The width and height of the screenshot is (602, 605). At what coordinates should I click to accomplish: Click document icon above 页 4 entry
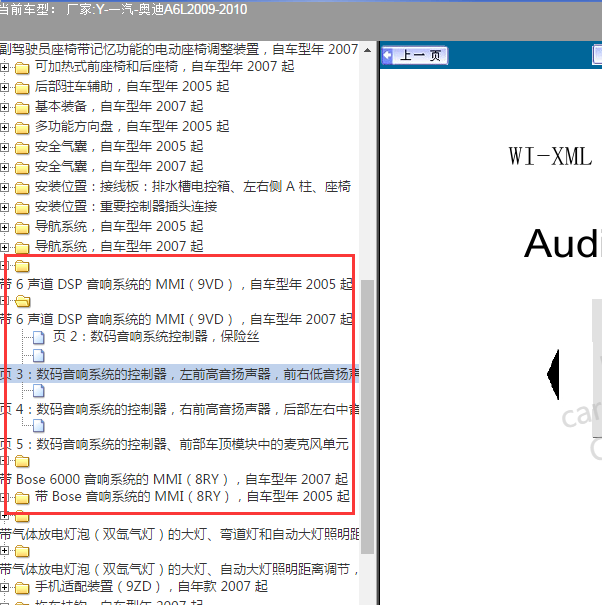coord(39,391)
